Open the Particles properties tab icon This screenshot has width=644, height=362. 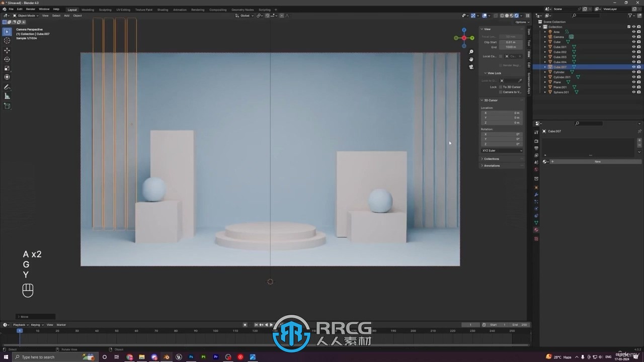[536, 202]
